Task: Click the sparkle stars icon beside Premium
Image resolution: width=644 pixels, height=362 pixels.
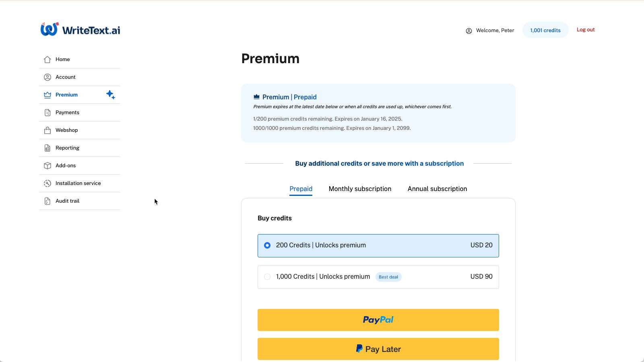Action: pos(110,95)
